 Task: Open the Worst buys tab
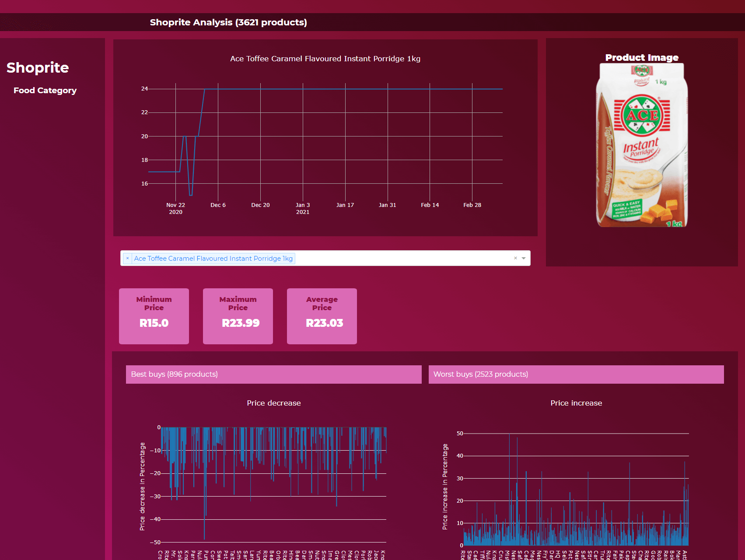(576, 374)
